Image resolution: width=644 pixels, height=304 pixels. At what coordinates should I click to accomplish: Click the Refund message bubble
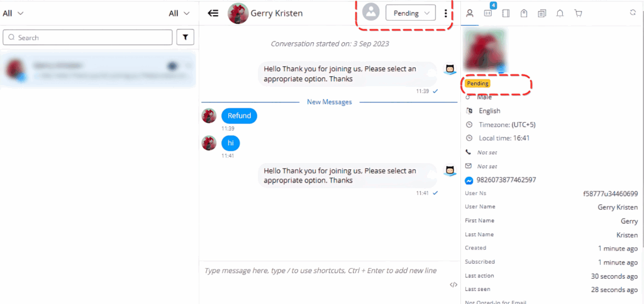239,116
